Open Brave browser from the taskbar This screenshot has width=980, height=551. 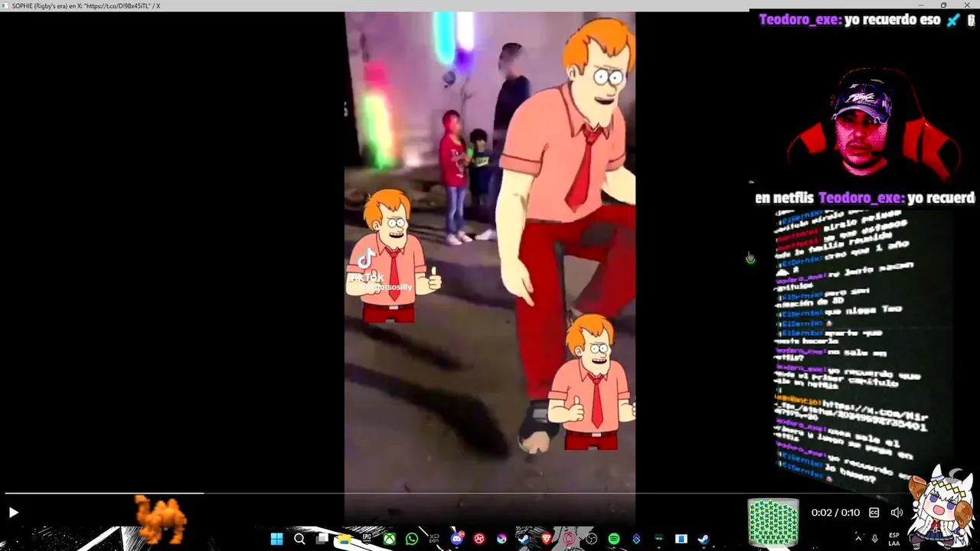[547, 539]
